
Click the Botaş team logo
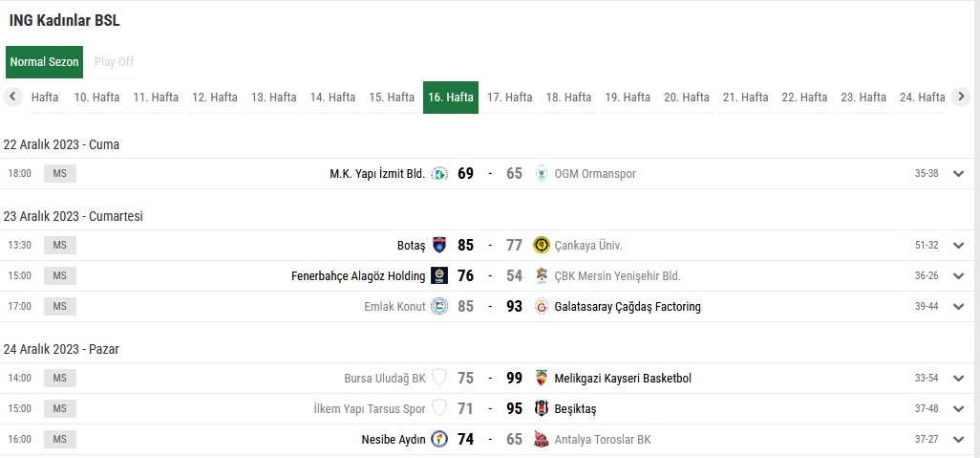tap(439, 245)
